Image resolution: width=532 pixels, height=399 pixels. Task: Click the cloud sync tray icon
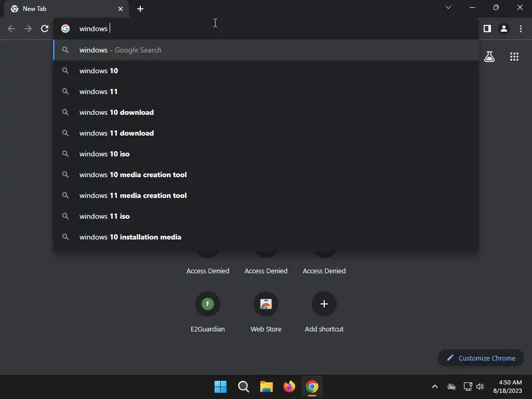coord(451,387)
